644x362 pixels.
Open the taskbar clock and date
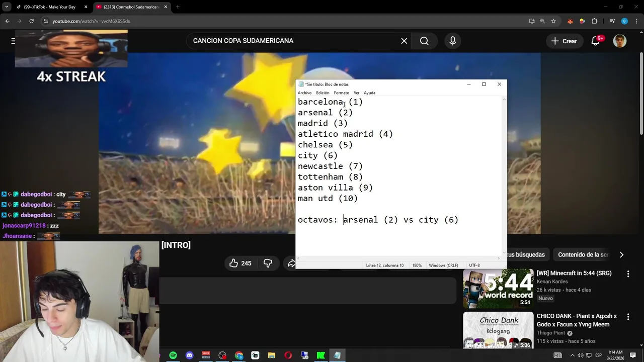(615, 355)
